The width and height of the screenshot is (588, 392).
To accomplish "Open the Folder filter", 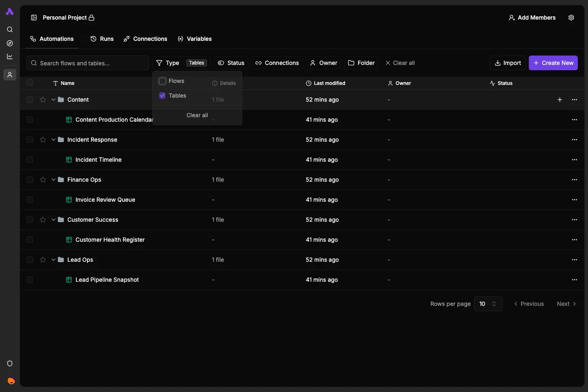I will click(x=361, y=63).
